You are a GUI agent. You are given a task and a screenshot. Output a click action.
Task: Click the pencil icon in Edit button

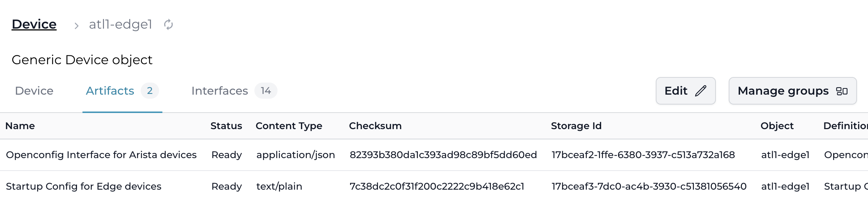700,91
